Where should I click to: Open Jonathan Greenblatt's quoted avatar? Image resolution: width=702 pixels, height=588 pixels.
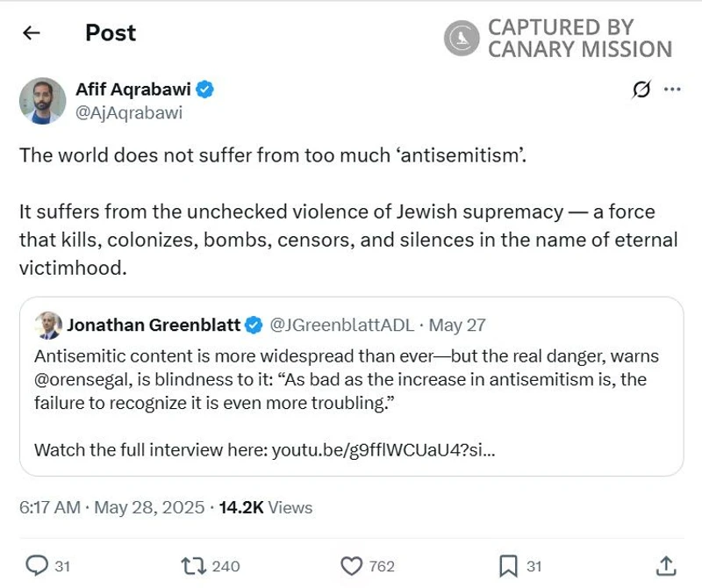tap(48, 326)
